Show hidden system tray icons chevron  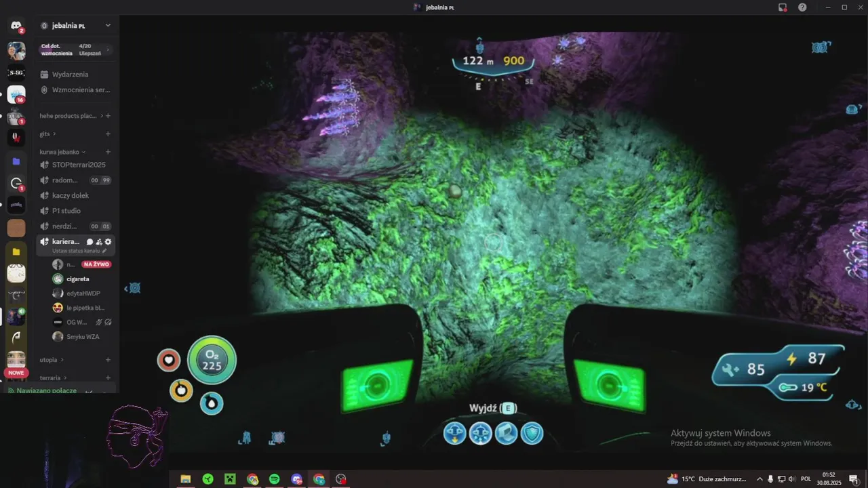coord(759,479)
